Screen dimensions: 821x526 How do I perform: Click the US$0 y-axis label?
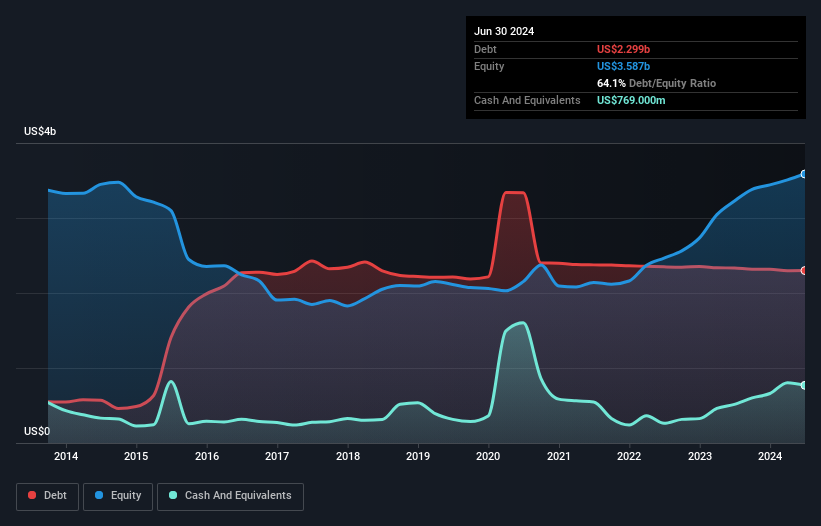click(x=37, y=431)
